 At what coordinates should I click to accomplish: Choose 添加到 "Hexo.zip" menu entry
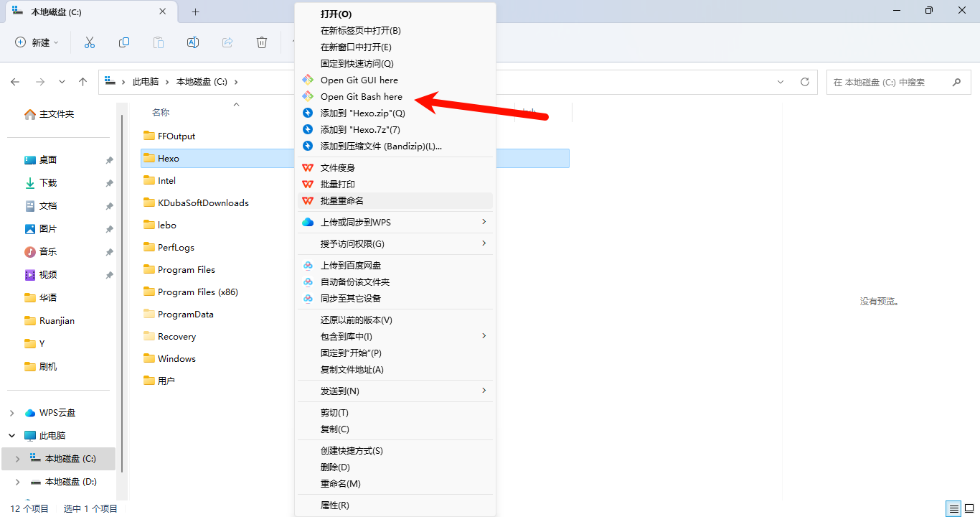pyautogui.click(x=362, y=113)
